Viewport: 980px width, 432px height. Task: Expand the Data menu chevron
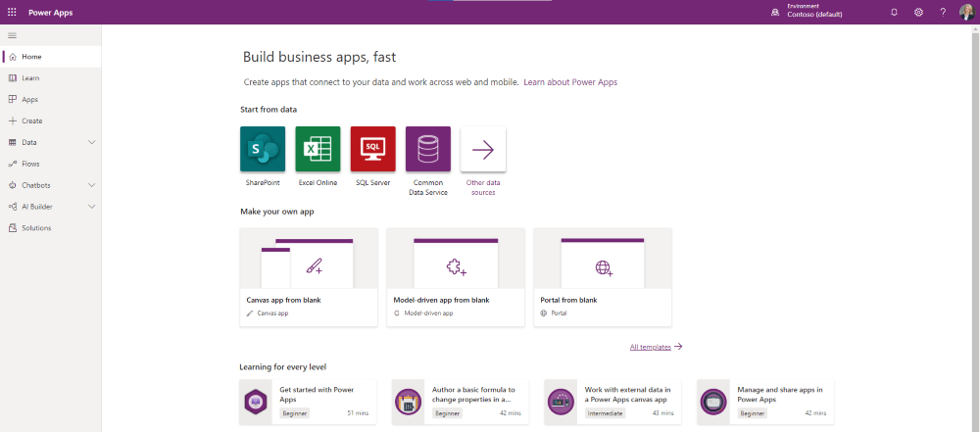(92, 142)
